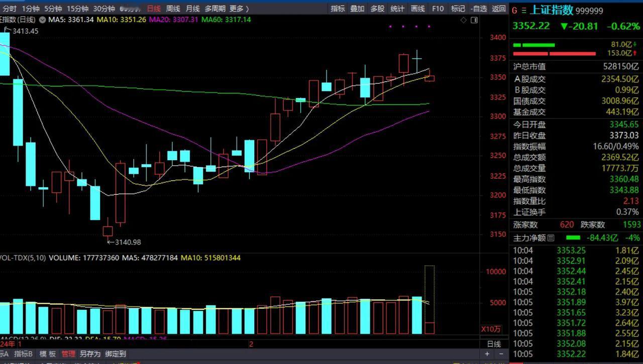The height and width of the screenshot is (364, 643).
Task: Click the 沪总市值 row
Action: pyautogui.click(x=576, y=66)
